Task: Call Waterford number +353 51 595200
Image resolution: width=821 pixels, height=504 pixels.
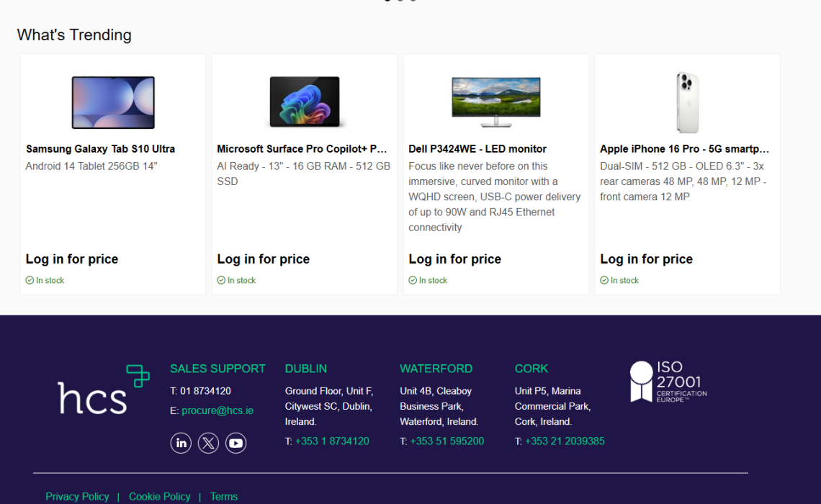Action: (x=447, y=441)
